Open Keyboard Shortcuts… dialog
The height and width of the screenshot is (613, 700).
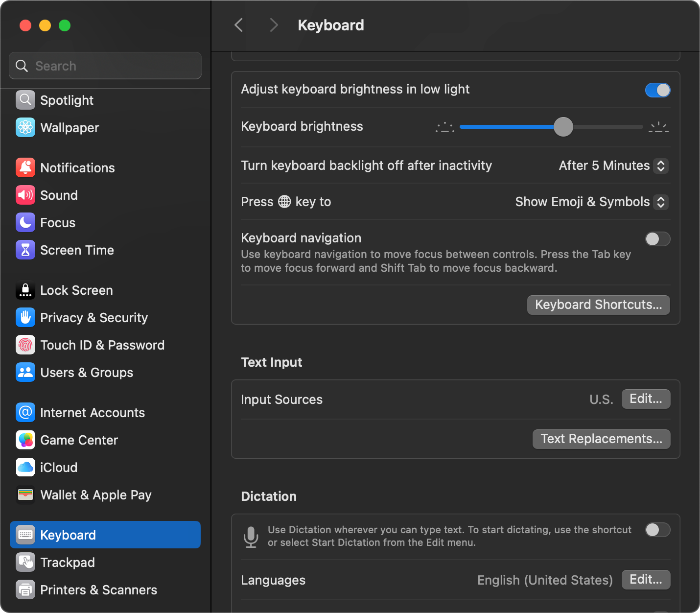tap(599, 305)
